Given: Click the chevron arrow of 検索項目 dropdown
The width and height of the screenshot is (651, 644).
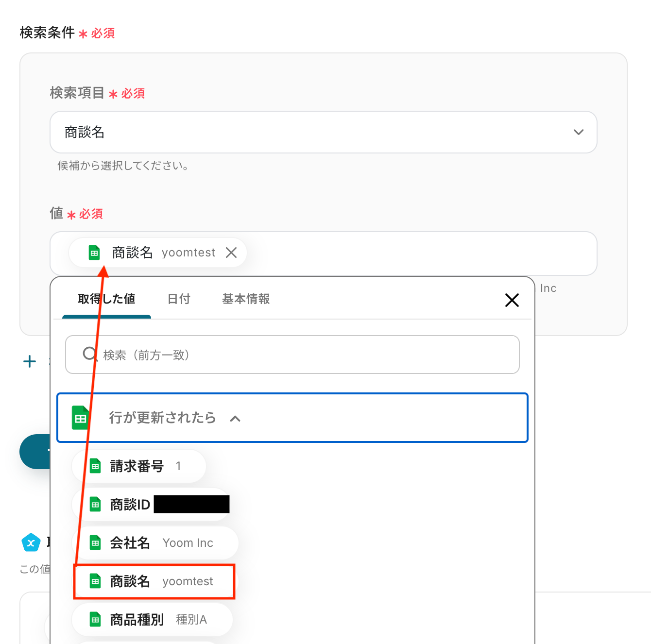Looking at the screenshot, I should (578, 132).
